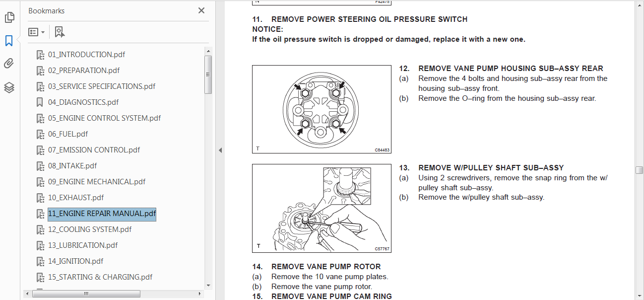The image size is (644, 300).
Task: Close the Bookmarks pane
Action: pos(201,10)
